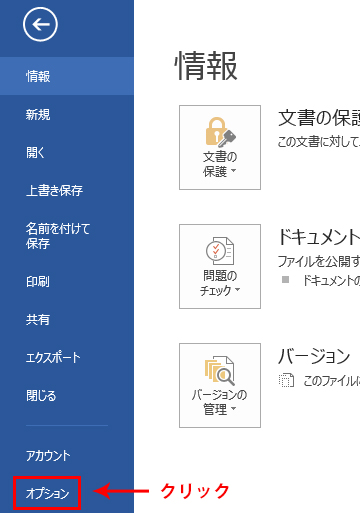Open オプション highlighted in red
This screenshot has height=513, width=360.
[47, 493]
